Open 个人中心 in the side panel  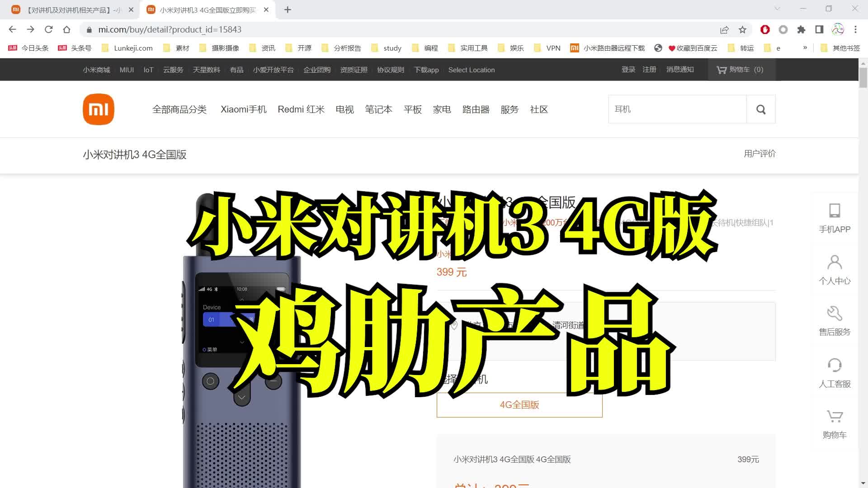coord(835,270)
